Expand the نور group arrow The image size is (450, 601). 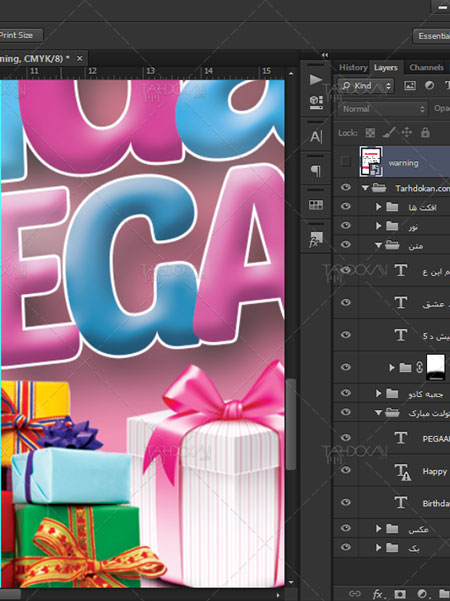(x=379, y=226)
